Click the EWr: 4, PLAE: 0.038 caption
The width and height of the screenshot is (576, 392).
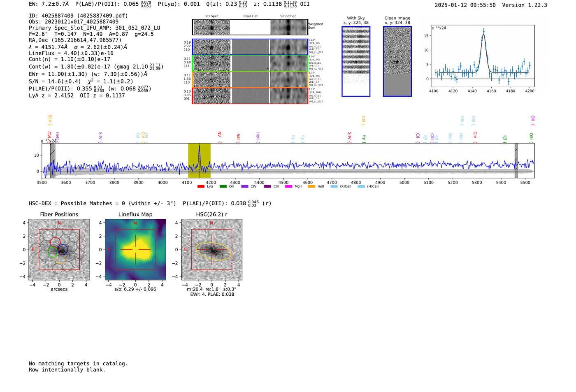click(x=212, y=295)
